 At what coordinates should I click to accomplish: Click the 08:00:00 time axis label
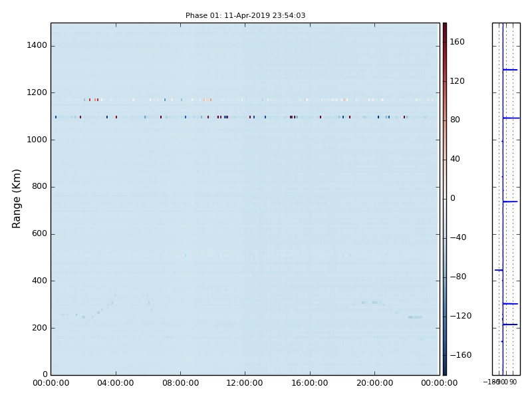[180, 384]
